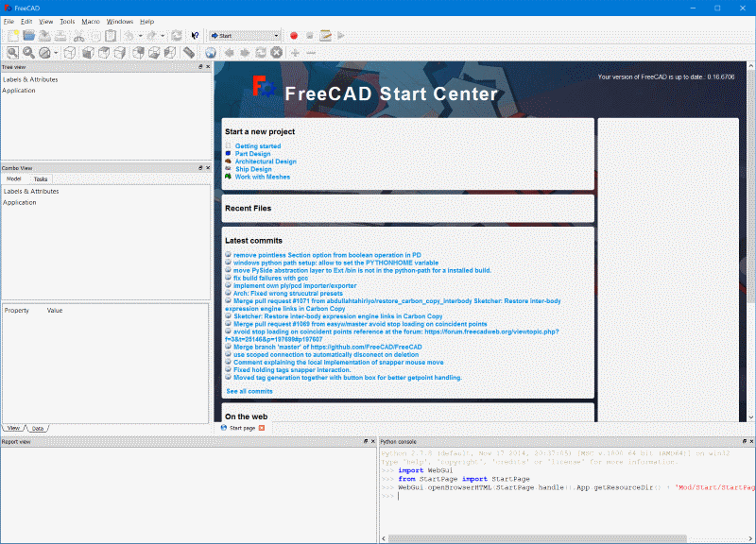756x544 pixels.
Task: Click the Redo arrow icon
Action: 152,36
